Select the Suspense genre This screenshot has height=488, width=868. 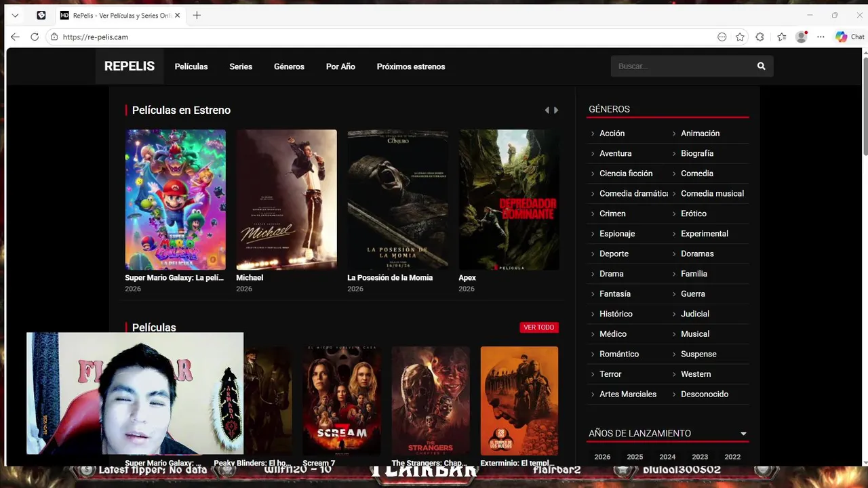(x=698, y=354)
